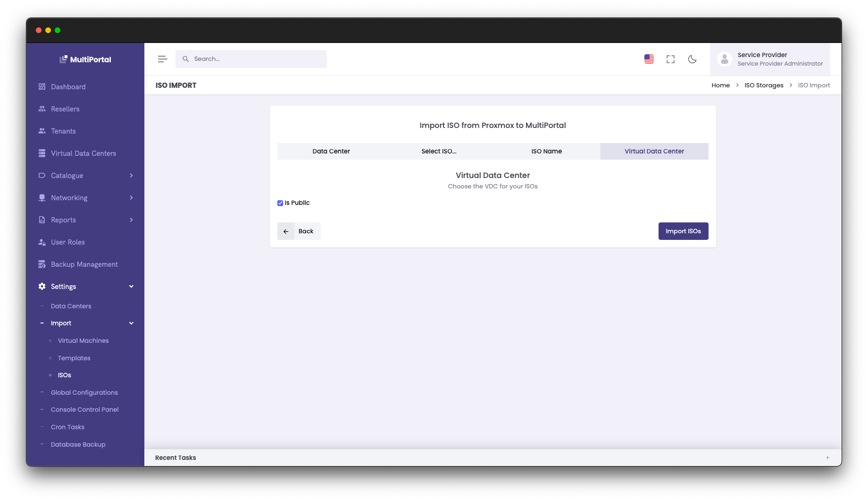Click the Backup Management icon
This screenshot has height=501, width=868.
(42, 264)
